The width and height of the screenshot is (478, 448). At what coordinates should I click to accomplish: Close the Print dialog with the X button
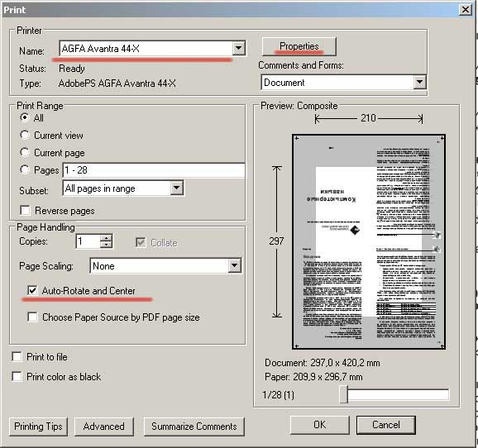tap(466, 10)
